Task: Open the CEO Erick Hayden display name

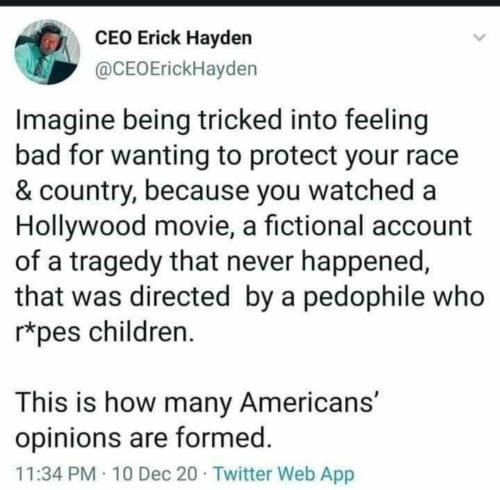Action: [x=173, y=38]
